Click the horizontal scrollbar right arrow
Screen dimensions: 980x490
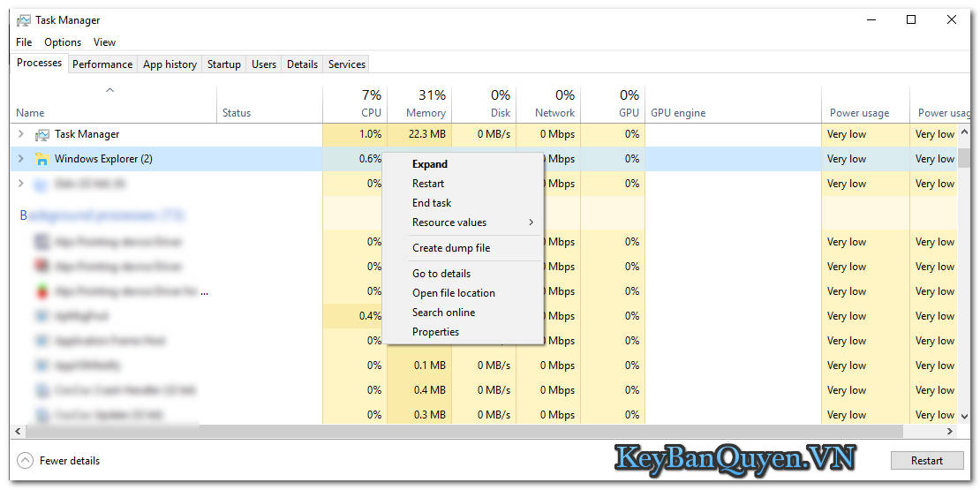coord(949,431)
